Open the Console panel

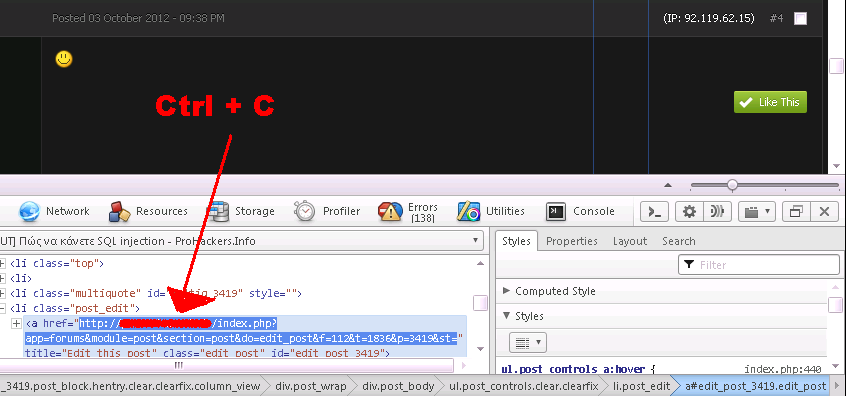[580, 211]
